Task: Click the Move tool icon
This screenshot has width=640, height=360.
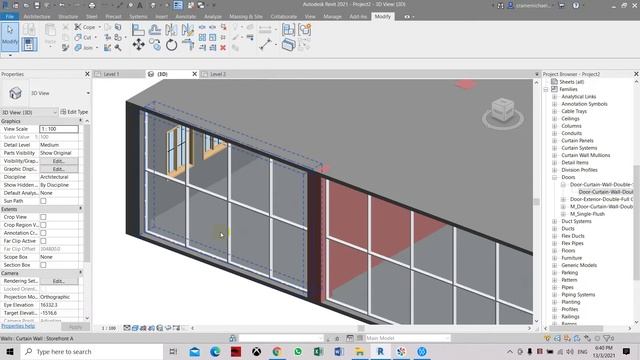Action: pos(139,44)
